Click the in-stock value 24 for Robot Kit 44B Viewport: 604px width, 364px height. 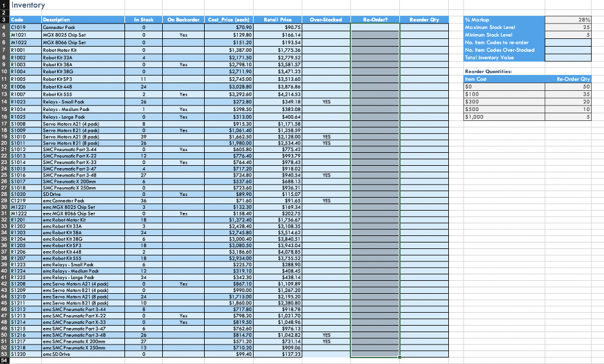point(143,86)
